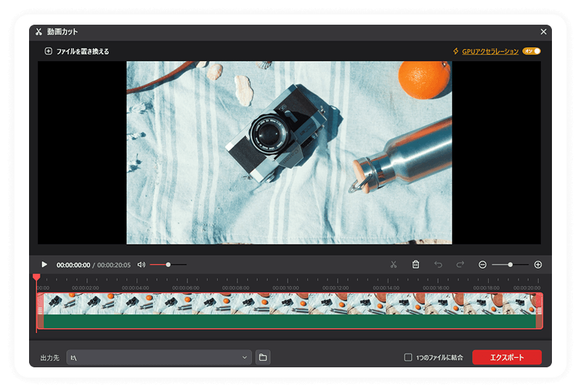This screenshot has width=581, height=392.
Task: Adjust the timeline zoom slider
Action: click(511, 264)
